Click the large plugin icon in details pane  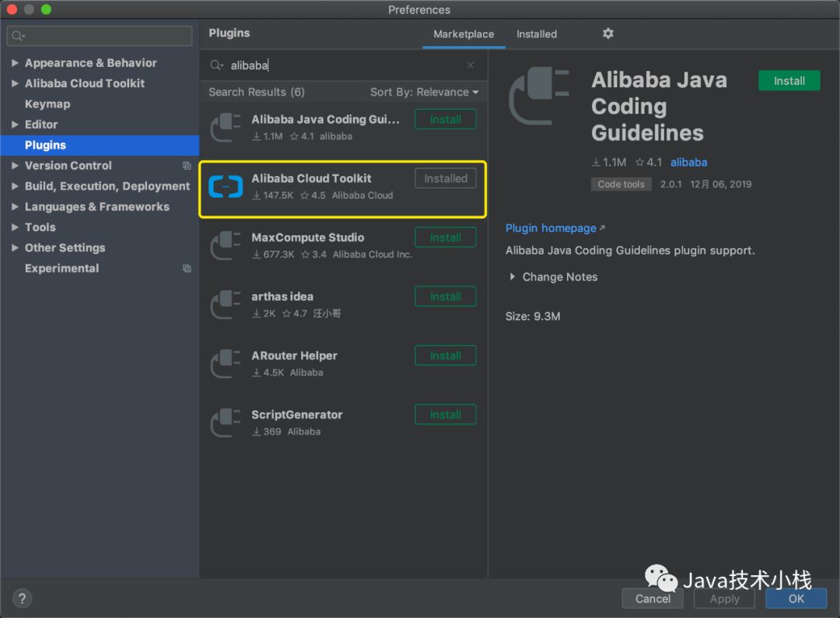539,97
